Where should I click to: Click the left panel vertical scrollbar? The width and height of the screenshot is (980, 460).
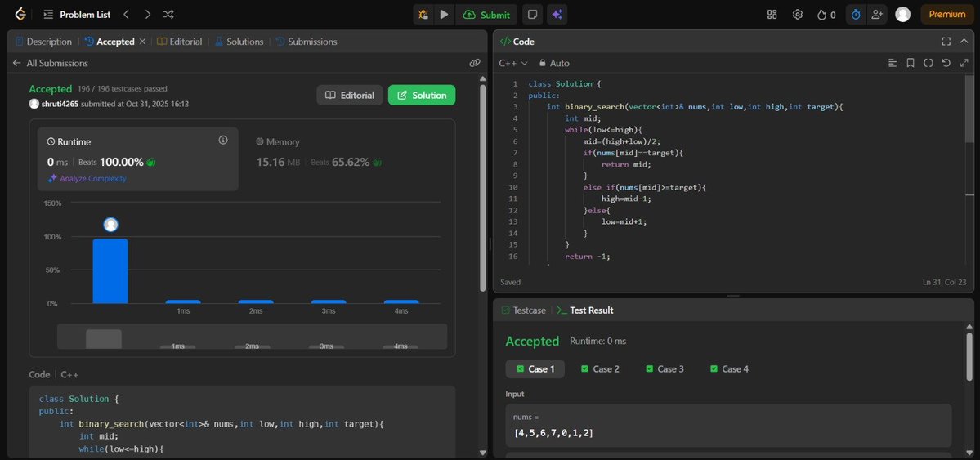tap(482, 187)
